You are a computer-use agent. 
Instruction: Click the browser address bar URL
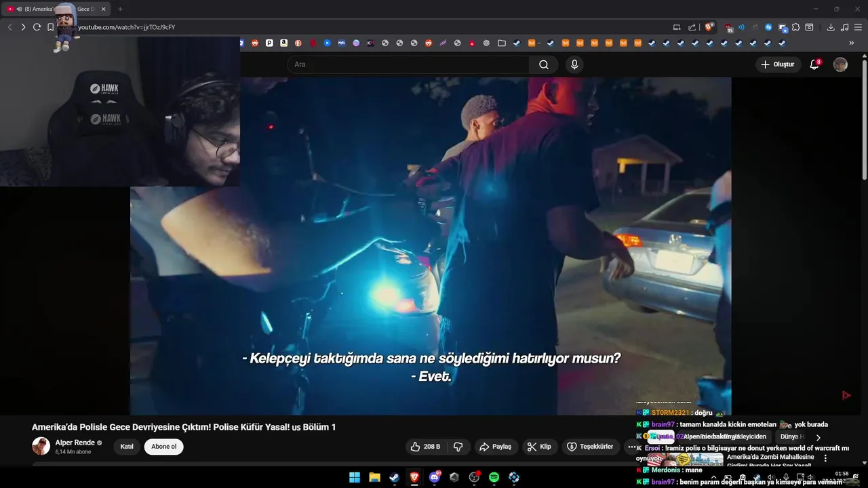pos(126,27)
